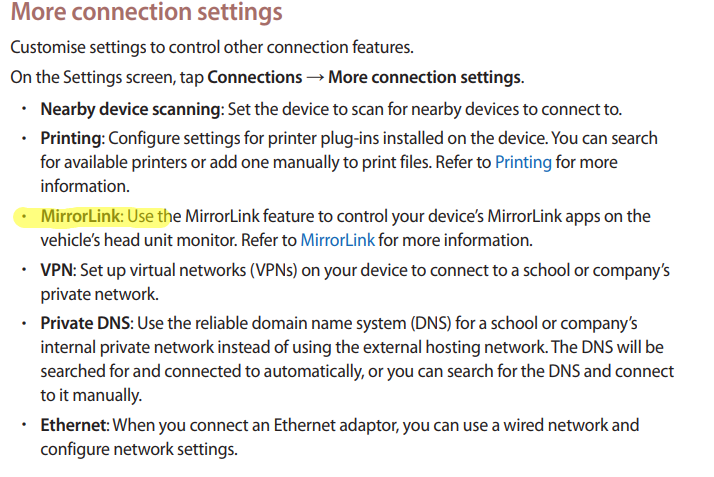
Task: Click the bullet point before the Ethernet entry
Action: click(x=24, y=425)
